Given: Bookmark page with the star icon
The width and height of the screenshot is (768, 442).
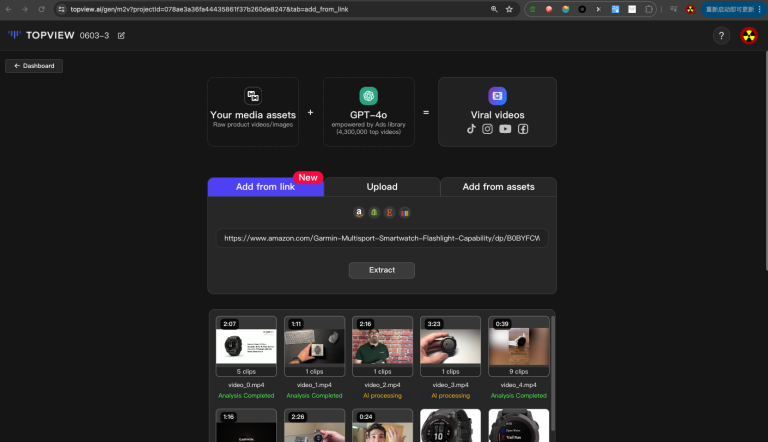Looking at the screenshot, I should [509, 9].
